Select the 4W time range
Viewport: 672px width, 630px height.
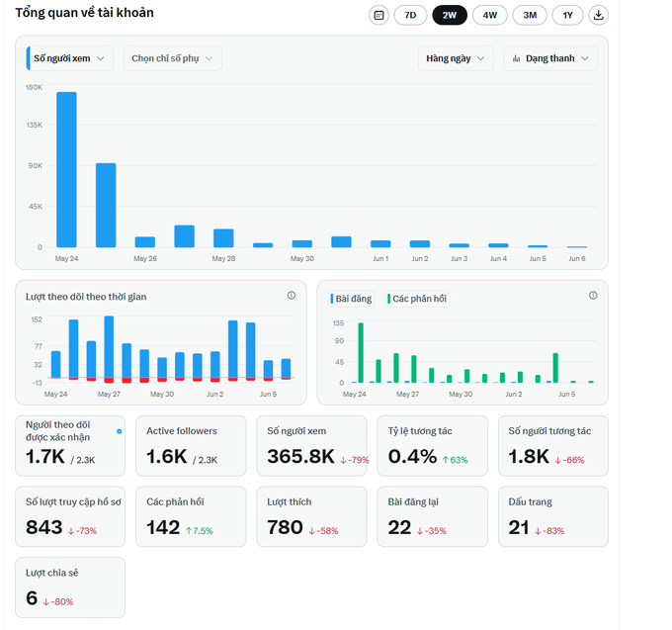[x=490, y=16]
